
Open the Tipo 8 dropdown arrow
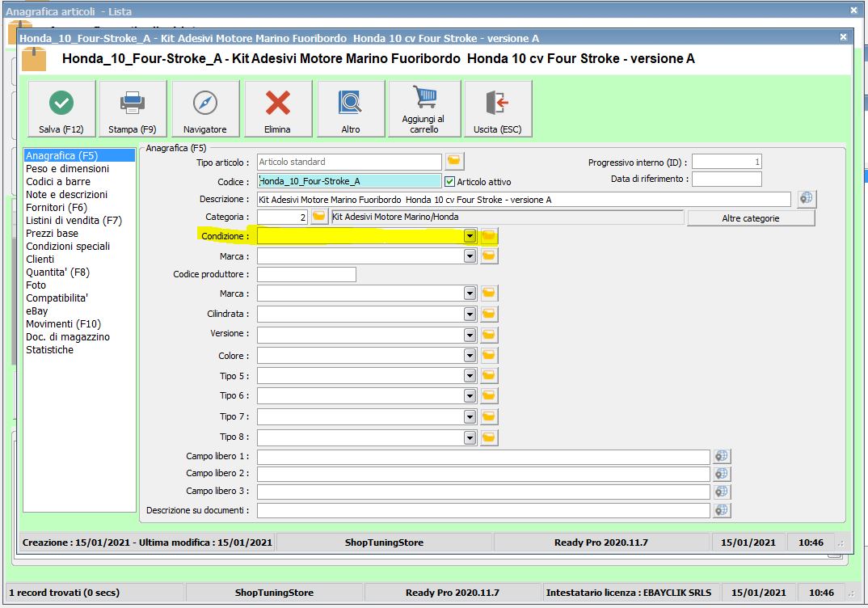tap(470, 437)
